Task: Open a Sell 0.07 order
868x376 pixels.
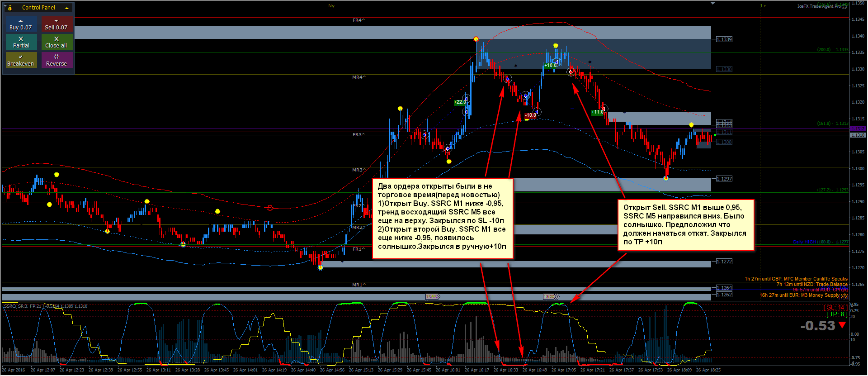Action: pyautogui.click(x=57, y=24)
